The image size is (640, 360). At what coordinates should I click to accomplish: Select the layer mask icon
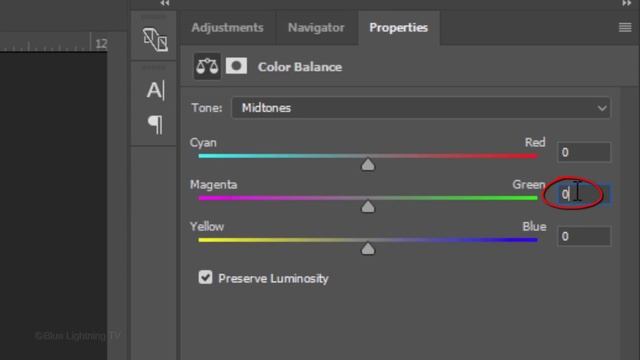coord(236,66)
